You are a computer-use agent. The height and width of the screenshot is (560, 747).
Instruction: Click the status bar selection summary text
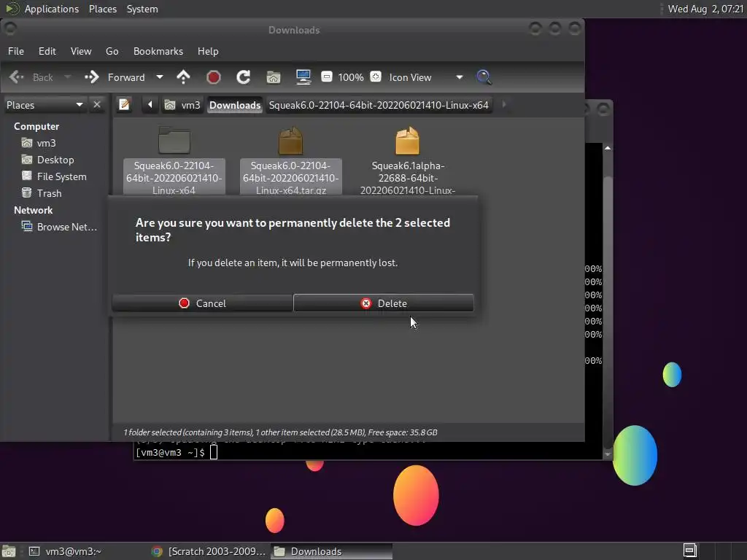(280, 432)
